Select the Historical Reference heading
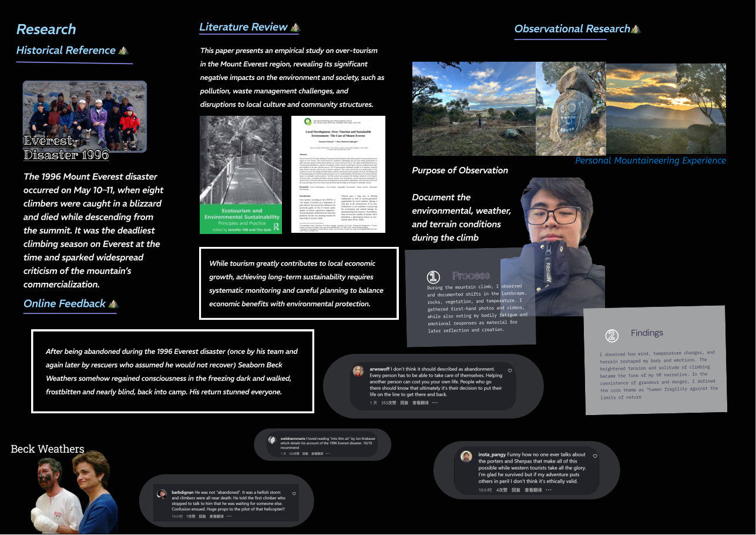 [x=66, y=51]
